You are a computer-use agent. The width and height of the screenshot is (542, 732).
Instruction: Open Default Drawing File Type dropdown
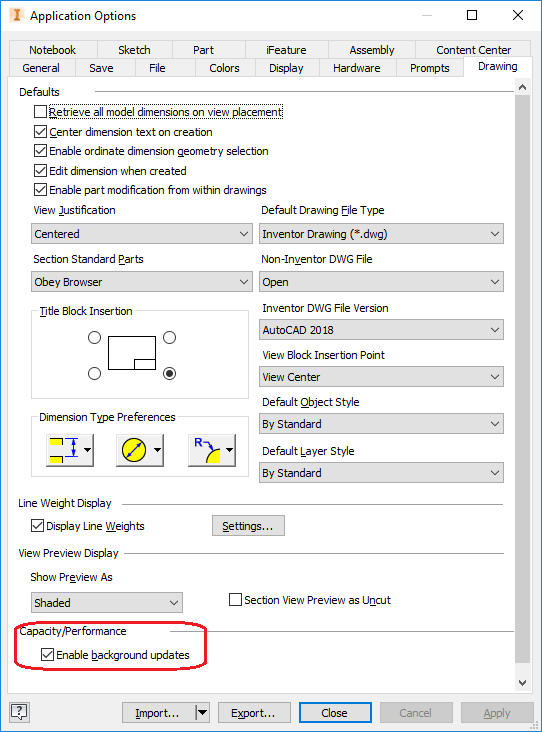coord(381,233)
